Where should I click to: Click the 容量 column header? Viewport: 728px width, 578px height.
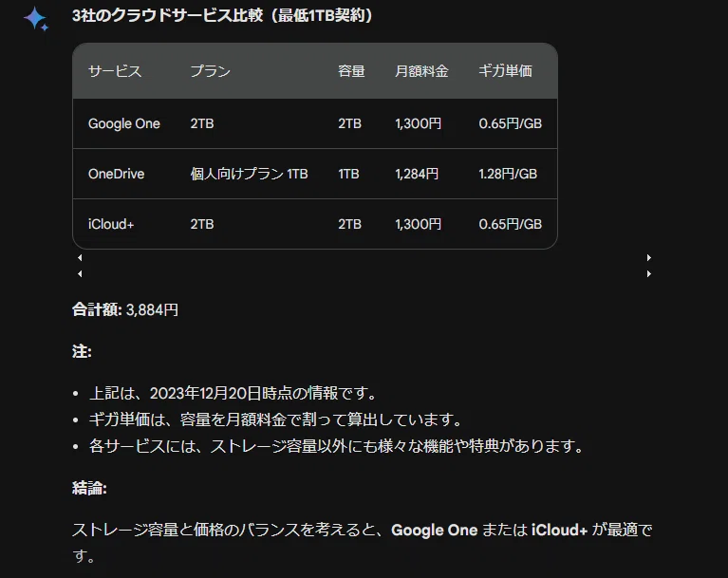point(351,71)
